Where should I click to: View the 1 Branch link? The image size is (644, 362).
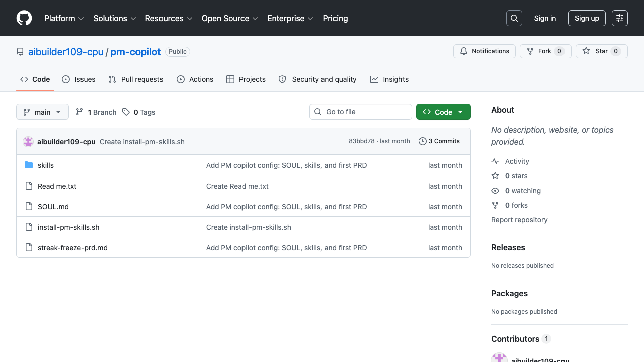96,112
